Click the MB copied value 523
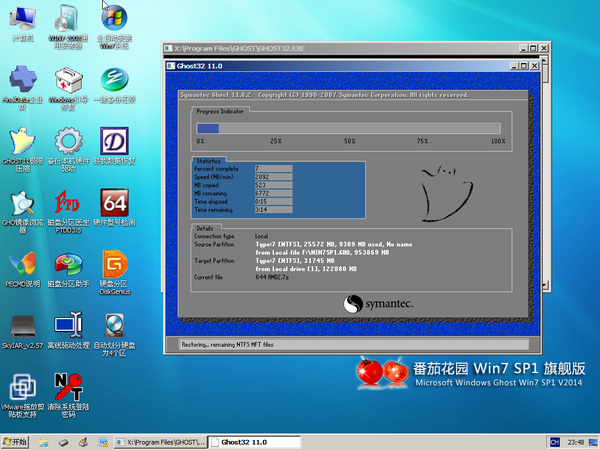600x450 pixels. [x=274, y=185]
